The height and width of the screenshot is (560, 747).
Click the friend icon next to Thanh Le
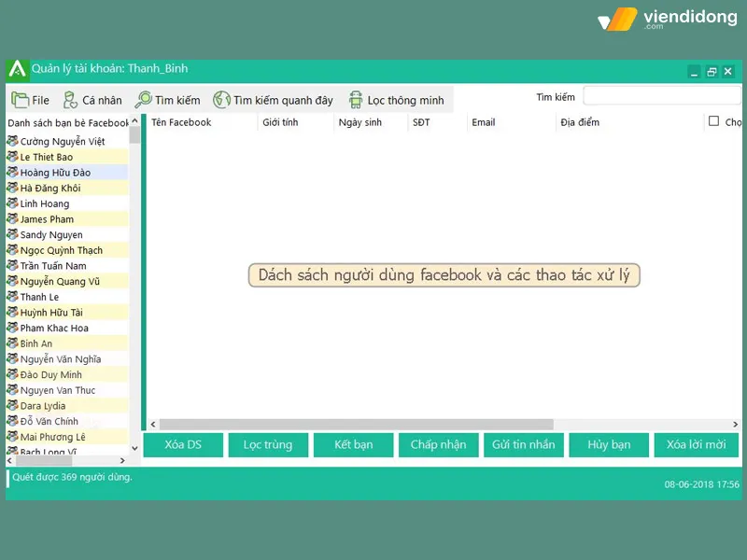click(12, 297)
